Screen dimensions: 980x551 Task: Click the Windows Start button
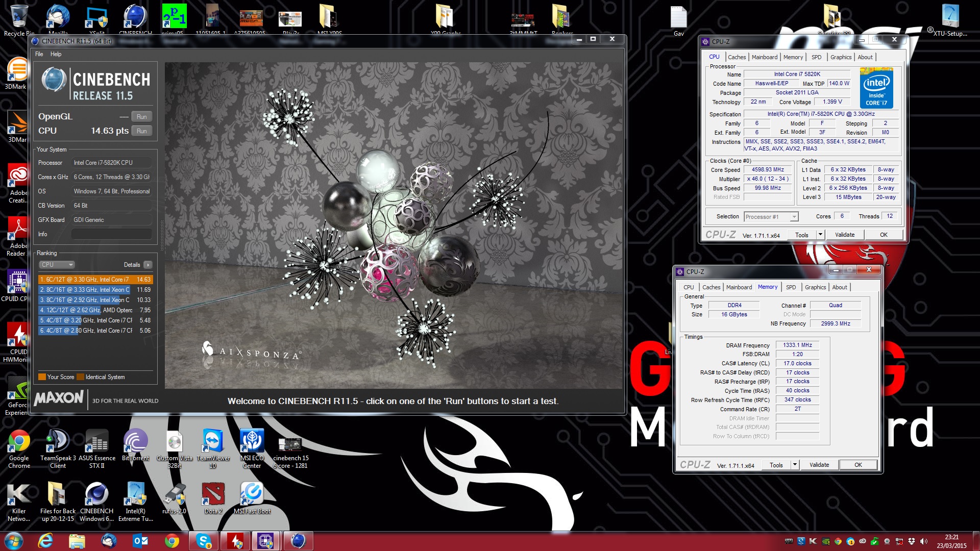point(14,541)
